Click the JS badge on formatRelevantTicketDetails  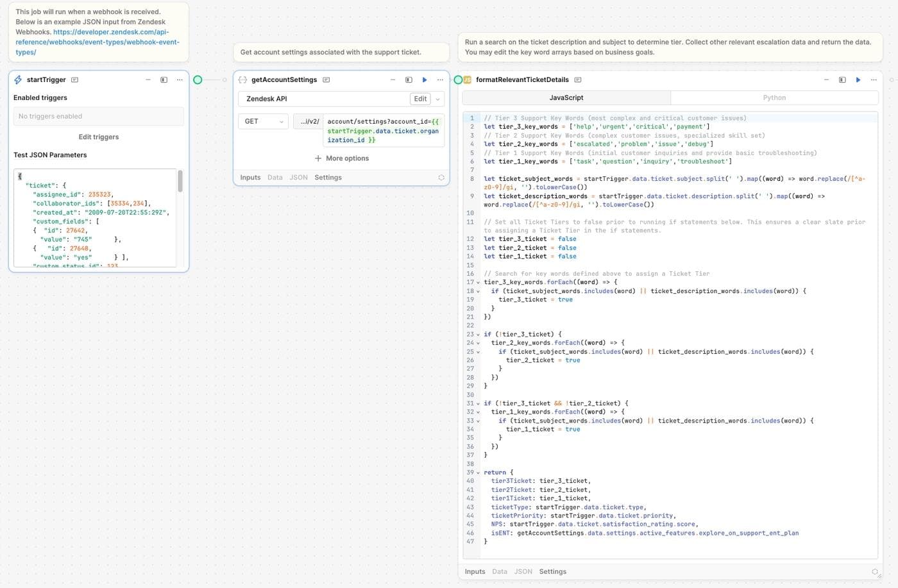[x=468, y=80]
